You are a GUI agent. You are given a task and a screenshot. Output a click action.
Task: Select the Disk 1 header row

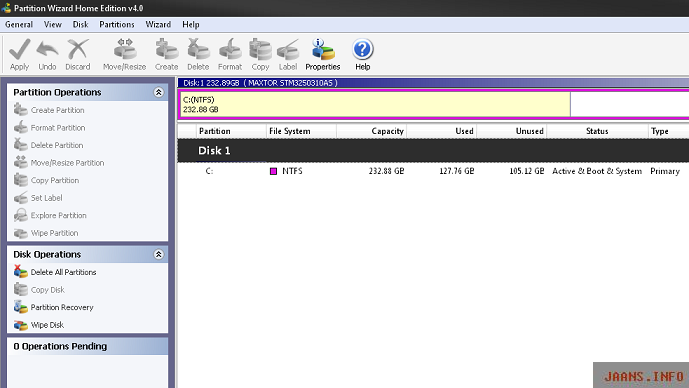(x=433, y=151)
